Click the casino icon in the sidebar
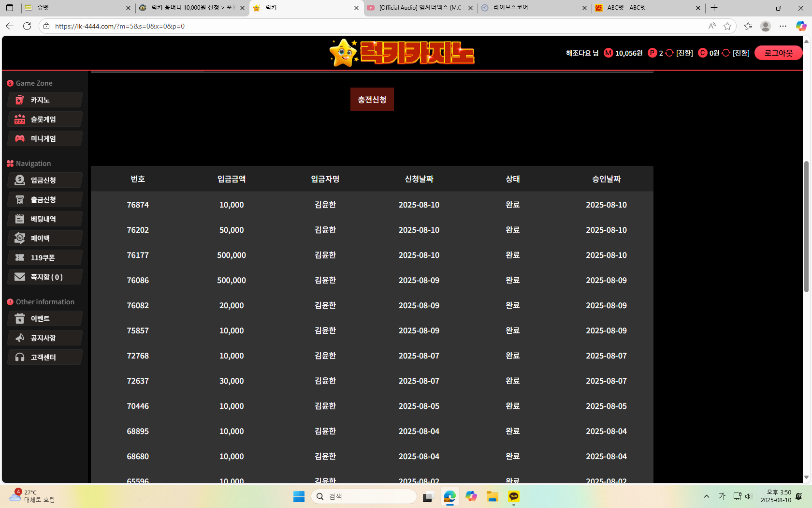The image size is (812, 508). (20, 100)
